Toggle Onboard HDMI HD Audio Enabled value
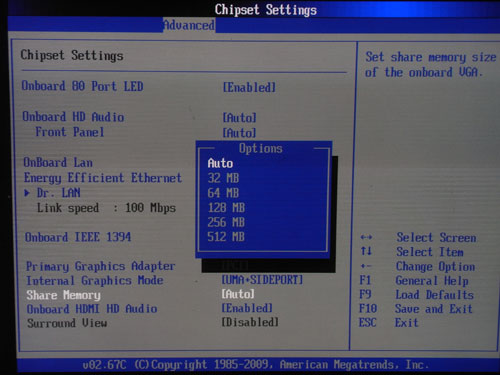This screenshot has width=500, height=375. coord(247,308)
